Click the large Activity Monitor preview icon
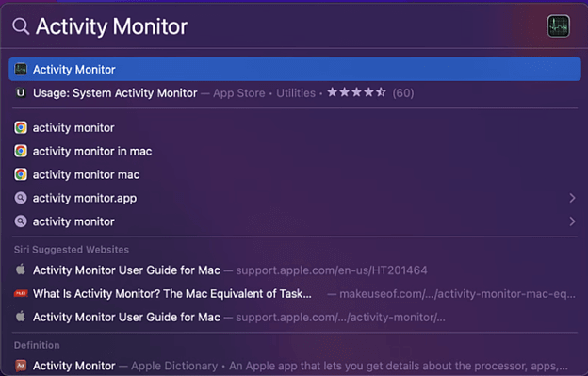Image resolution: width=588 pixels, height=376 pixels. (559, 26)
